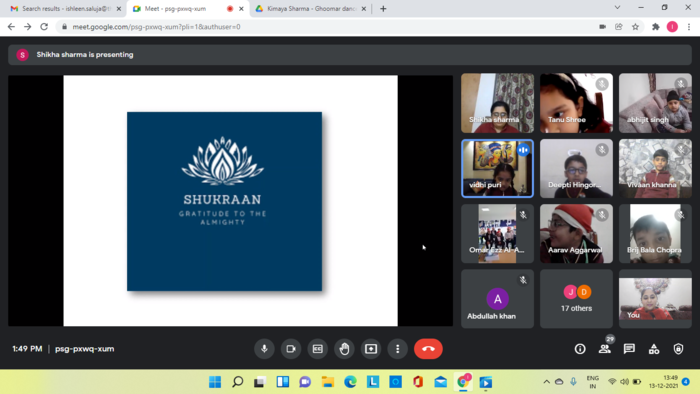Leave the call with the red hang-up button
This screenshot has height=394, width=700.
click(428, 349)
